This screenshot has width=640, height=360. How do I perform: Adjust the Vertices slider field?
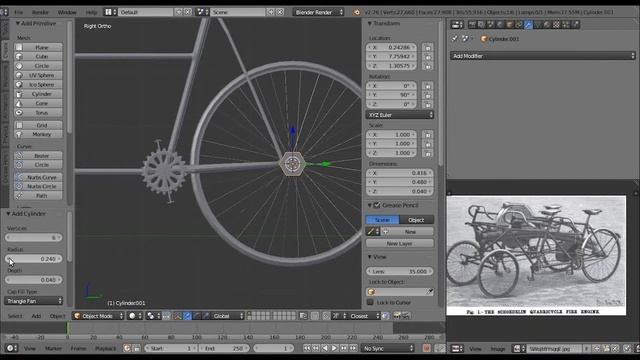pos(33,238)
